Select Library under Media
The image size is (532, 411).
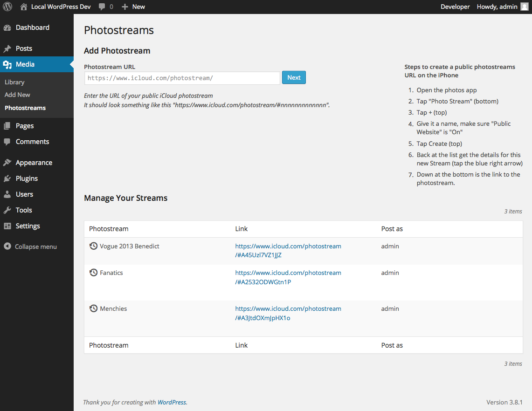14,82
